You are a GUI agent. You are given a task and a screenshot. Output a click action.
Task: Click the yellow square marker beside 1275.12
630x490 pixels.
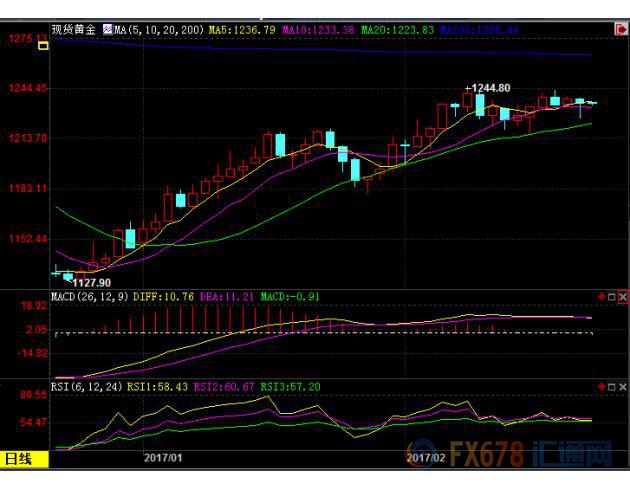click(43, 46)
